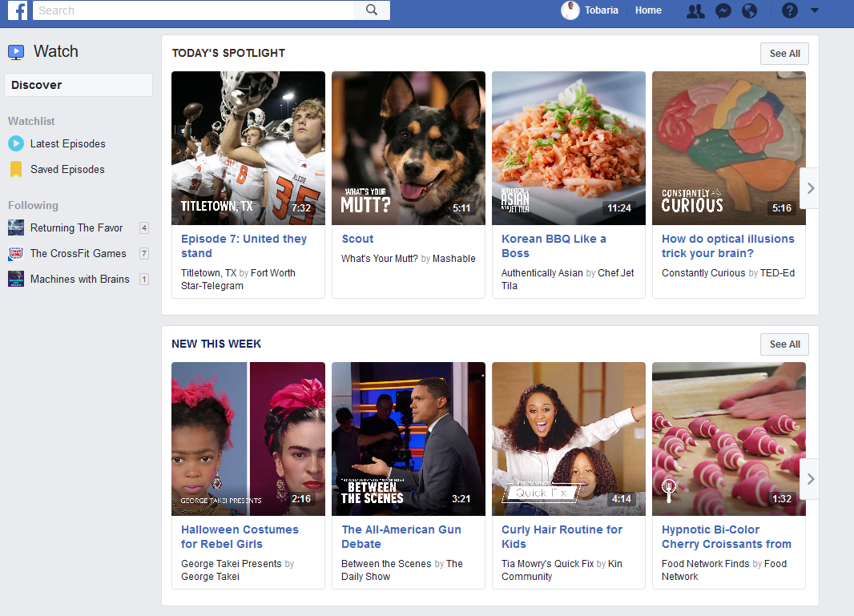Open the Fort Worth Star-Telegram publisher link
This screenshot has height=616, width=854.
point(238,280)
